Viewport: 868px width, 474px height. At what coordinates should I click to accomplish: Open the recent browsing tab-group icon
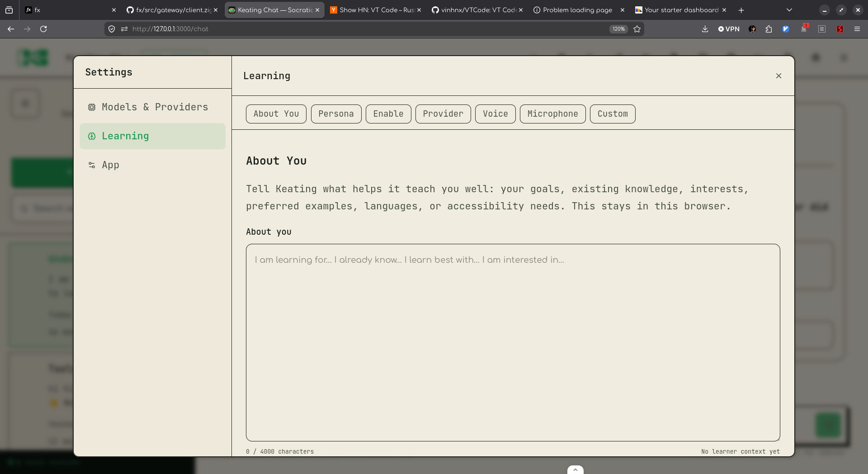pos(9,10)
